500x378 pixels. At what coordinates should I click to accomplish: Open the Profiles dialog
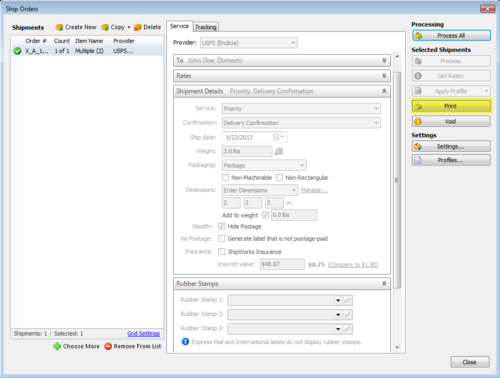click(x=451, y=160)
